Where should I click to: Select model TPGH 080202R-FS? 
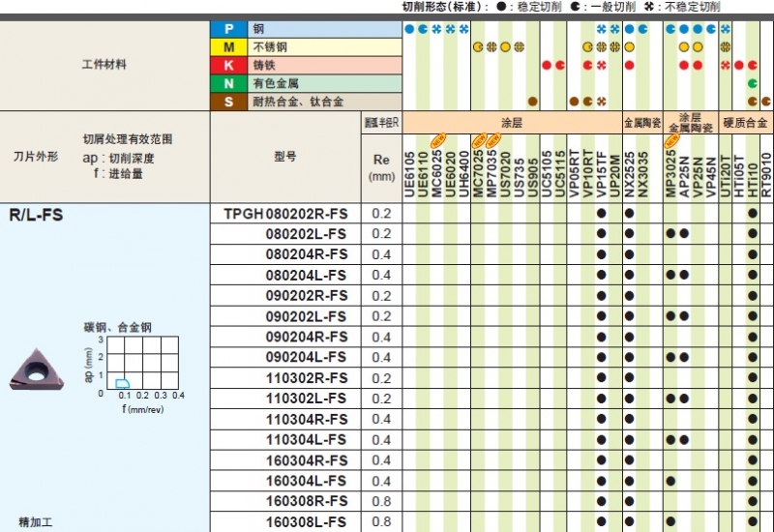(x=285, y=214)
